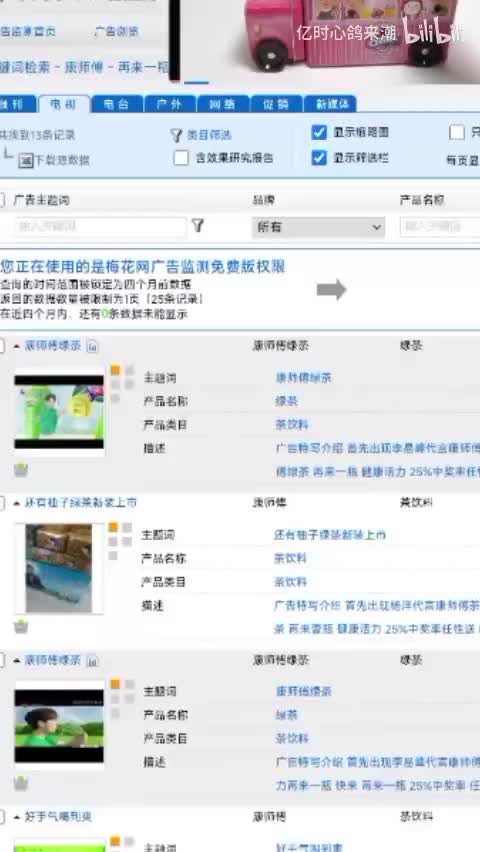Image resolution: width=480 pixels, height=852 pixels.
Task: Select the active 电视 tab
Action: (x=64, y=104)
